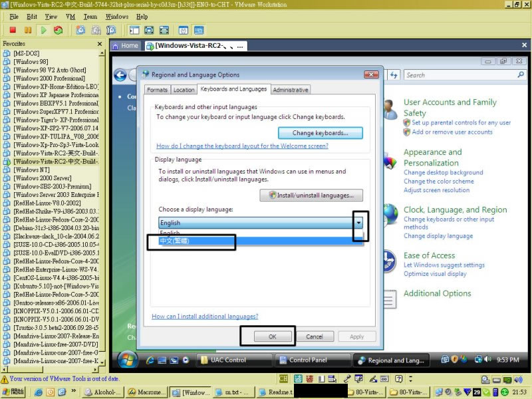Open Change display language link

click(438, 236)
